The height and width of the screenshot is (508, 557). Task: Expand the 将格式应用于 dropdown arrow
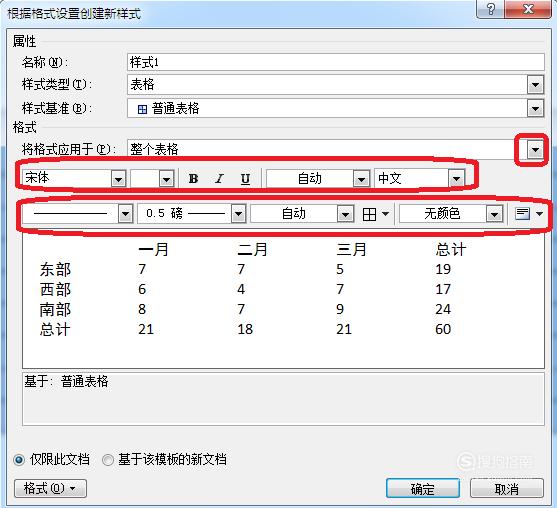point(535,150)
